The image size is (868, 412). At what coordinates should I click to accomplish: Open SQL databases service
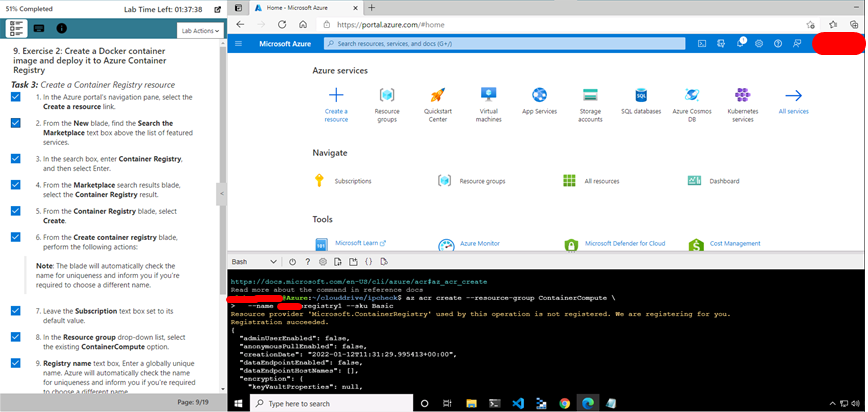point(641,100)
